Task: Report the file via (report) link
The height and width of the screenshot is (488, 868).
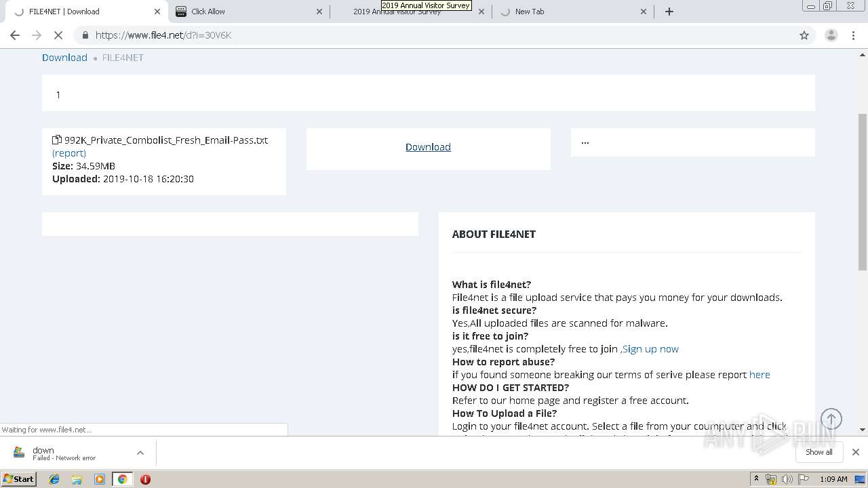Action: point(69,153)
